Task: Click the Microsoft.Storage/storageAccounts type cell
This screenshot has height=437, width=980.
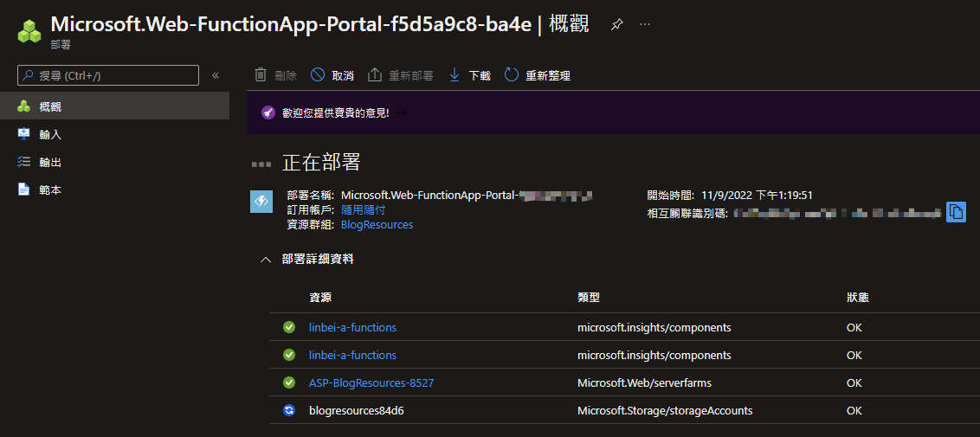Action: coord(665,411)
